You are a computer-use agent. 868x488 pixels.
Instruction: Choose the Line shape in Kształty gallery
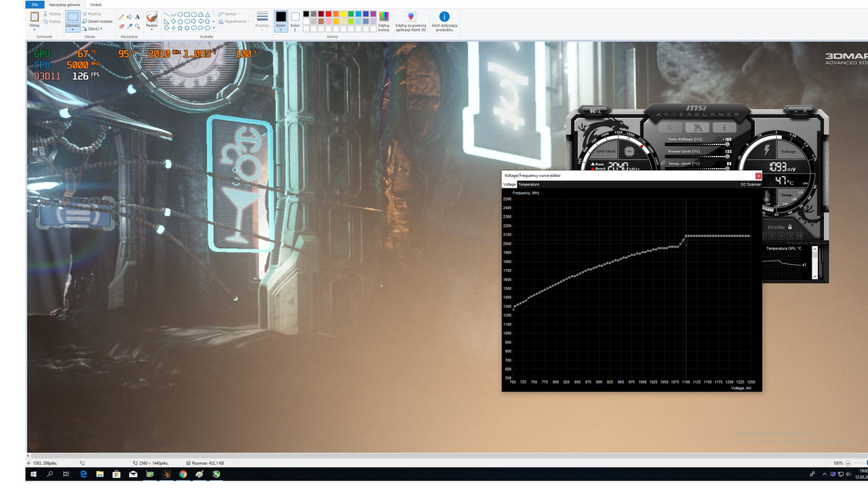click(x=167, y=14)
